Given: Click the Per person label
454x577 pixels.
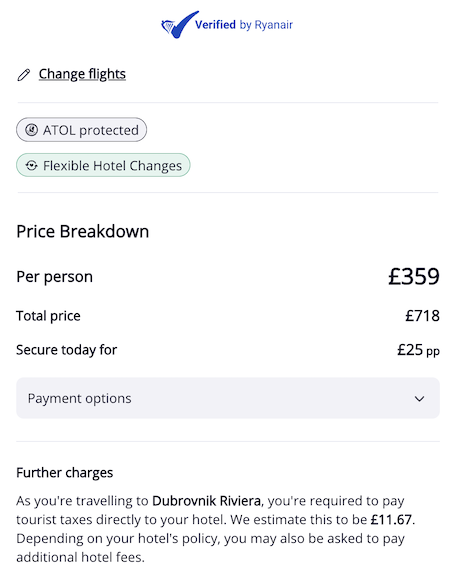Looking at the screenshot, I should click(x=54, y=277).
